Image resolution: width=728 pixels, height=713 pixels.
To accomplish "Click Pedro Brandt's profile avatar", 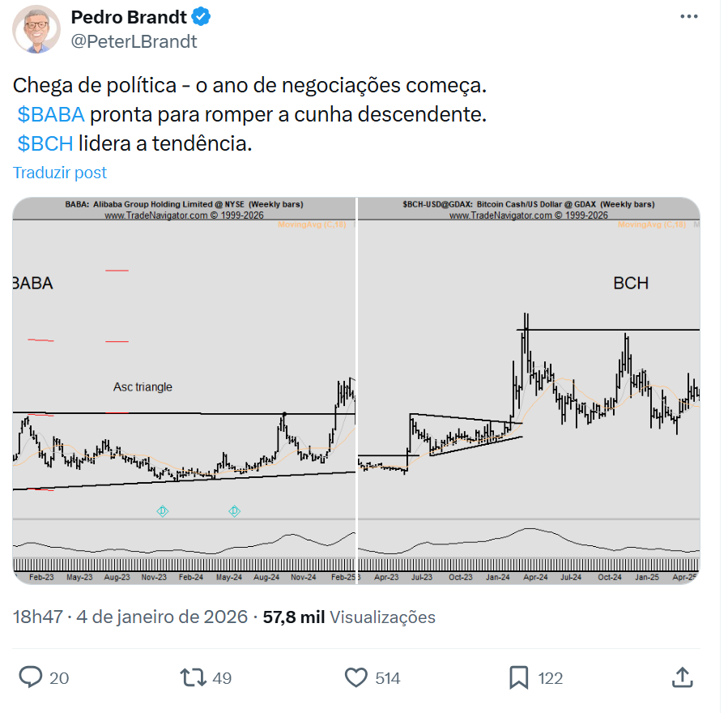I will (x=36, y=29).
